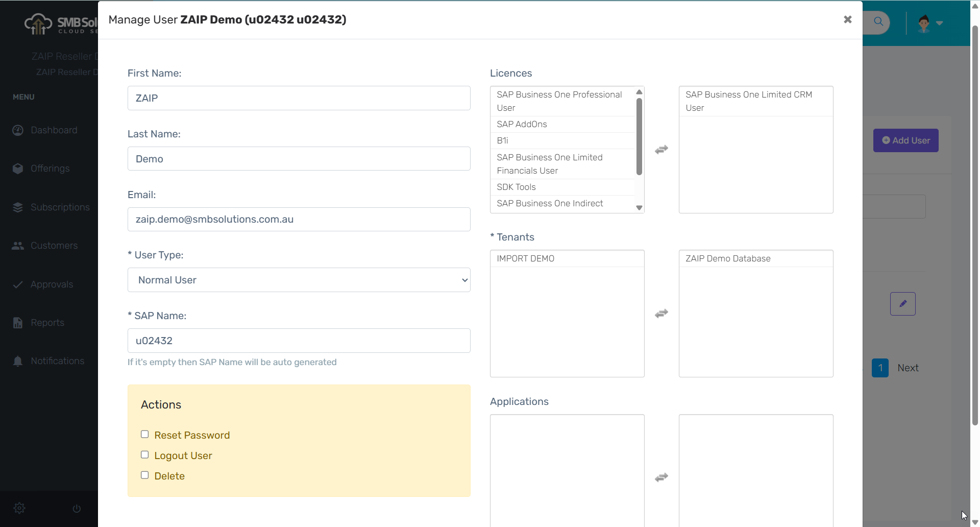Click the Approvals checkmark icon
This screenshot has width=980, height=527.
tap(18, 284)
